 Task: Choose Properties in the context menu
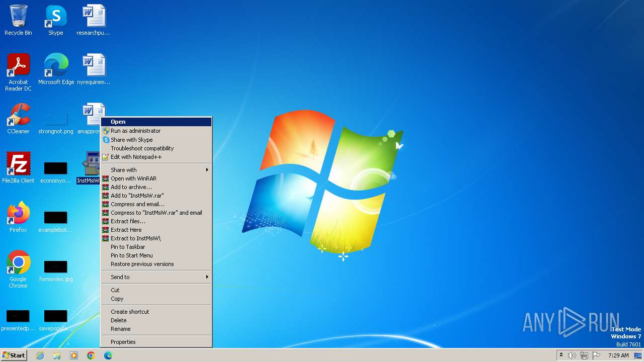156,342
